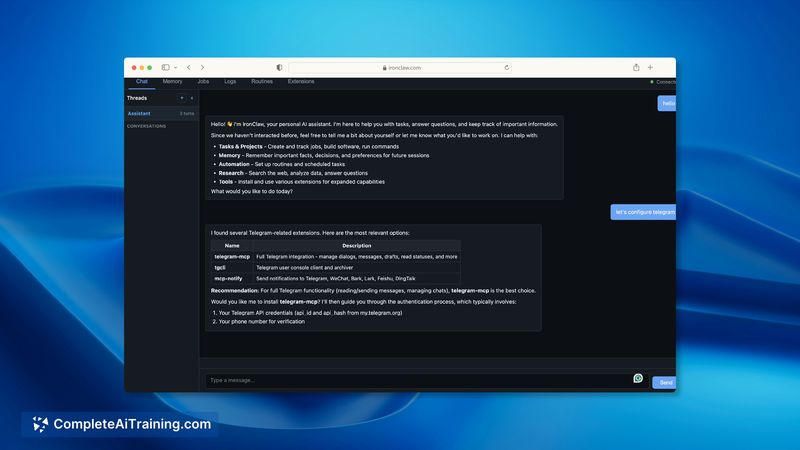Open the Safari share icon
Viewport: 800px width, 450px height.
[636, 67]
